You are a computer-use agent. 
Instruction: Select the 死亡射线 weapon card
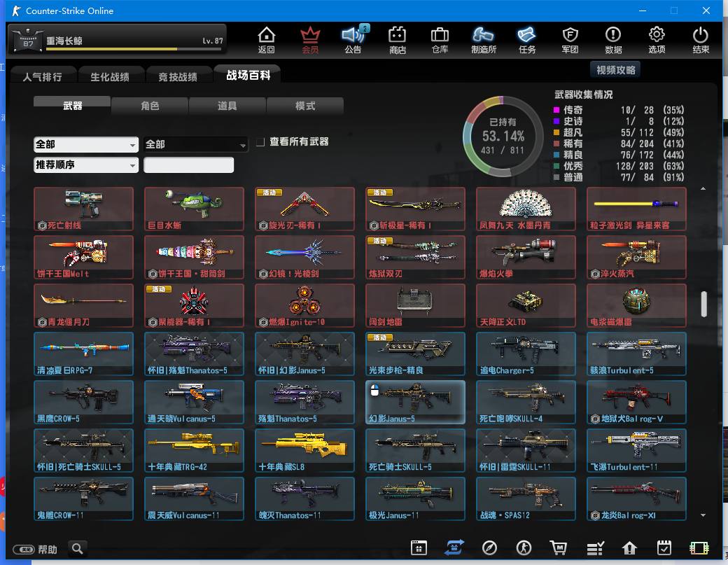[x=83, y=209]
